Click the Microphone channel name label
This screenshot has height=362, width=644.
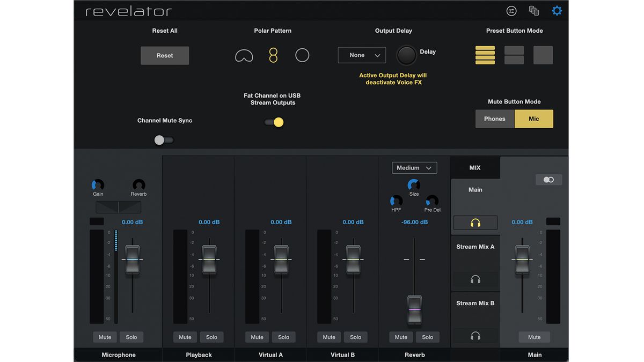click(x=119, y=355)
